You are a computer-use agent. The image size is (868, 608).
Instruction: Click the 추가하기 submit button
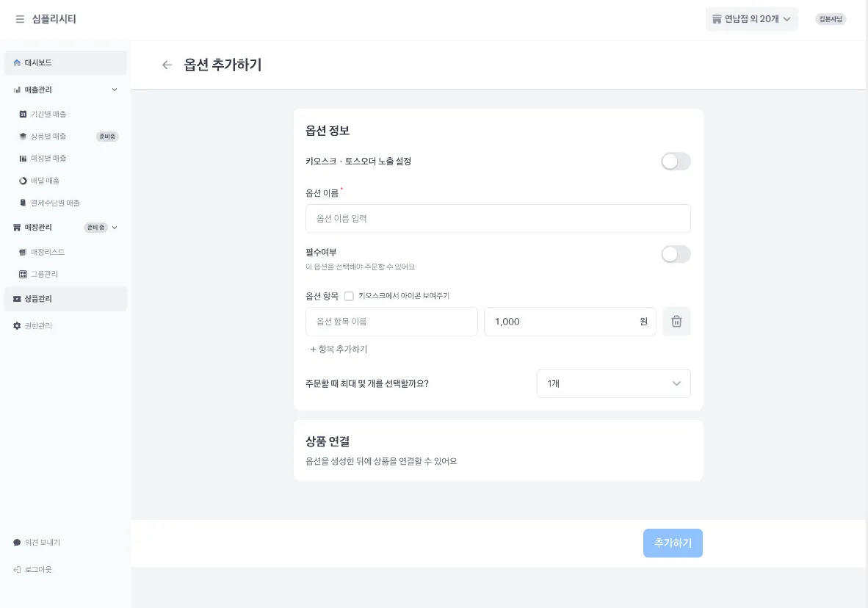(x=673, y=543)
